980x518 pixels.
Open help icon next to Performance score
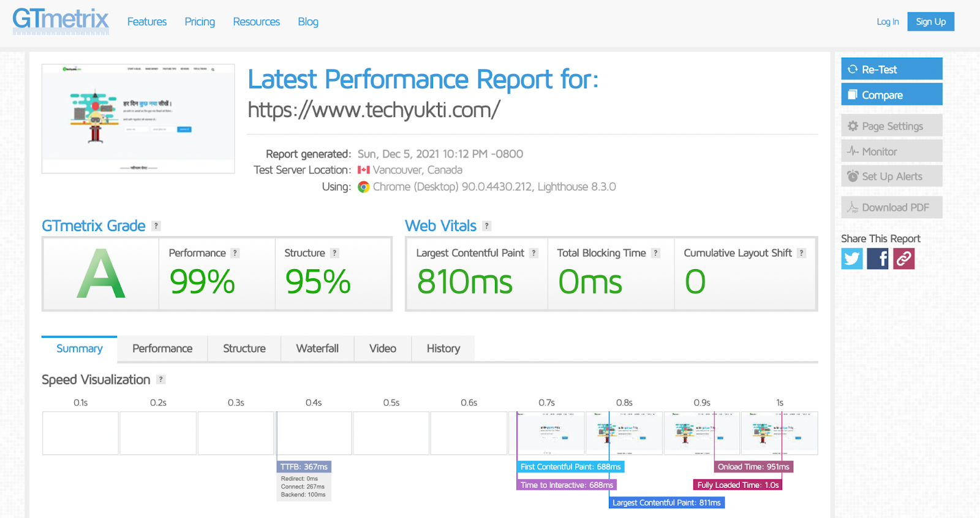235,253
